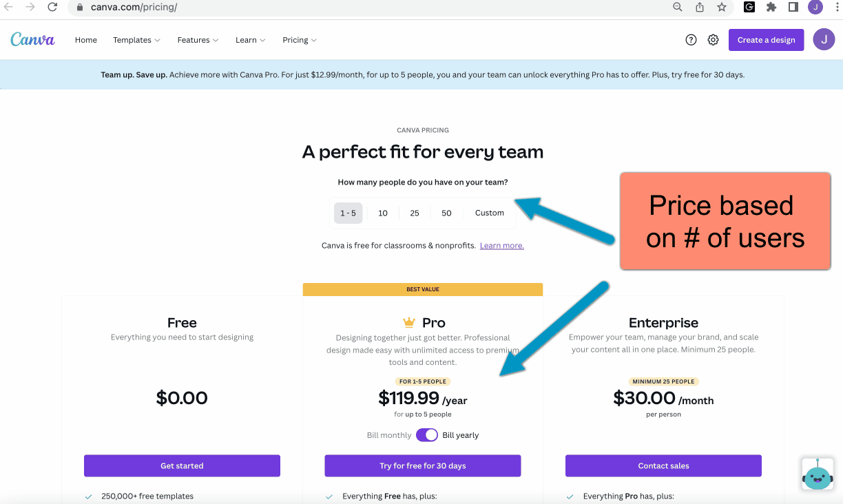Click inside the browser address bar
Viewport: 843px width, 504px height.
[207, 8]
